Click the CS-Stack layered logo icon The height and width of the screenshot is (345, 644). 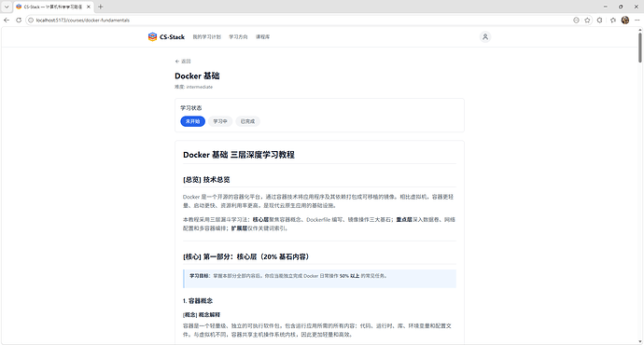pyautogui.click(x=152, y=37)
